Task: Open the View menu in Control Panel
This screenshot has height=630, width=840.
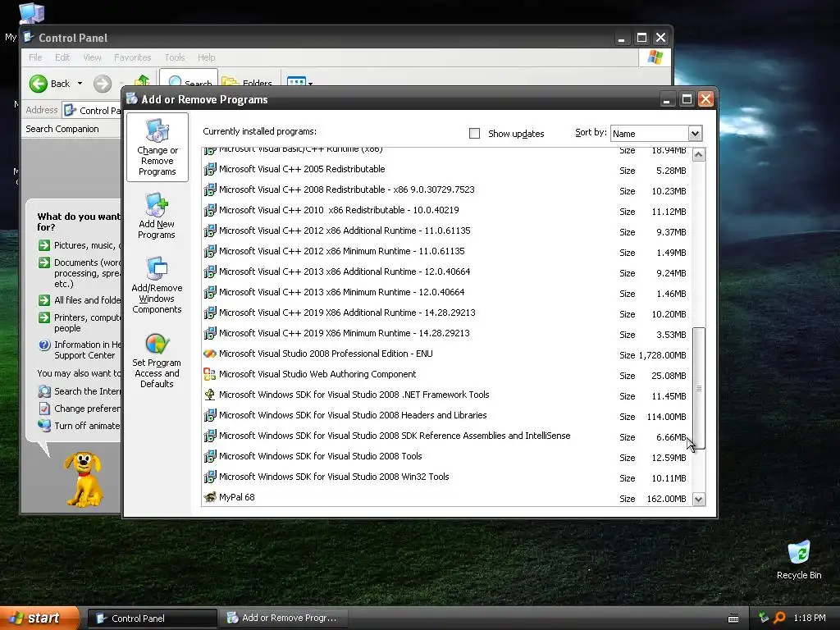Action: [92, 57]
